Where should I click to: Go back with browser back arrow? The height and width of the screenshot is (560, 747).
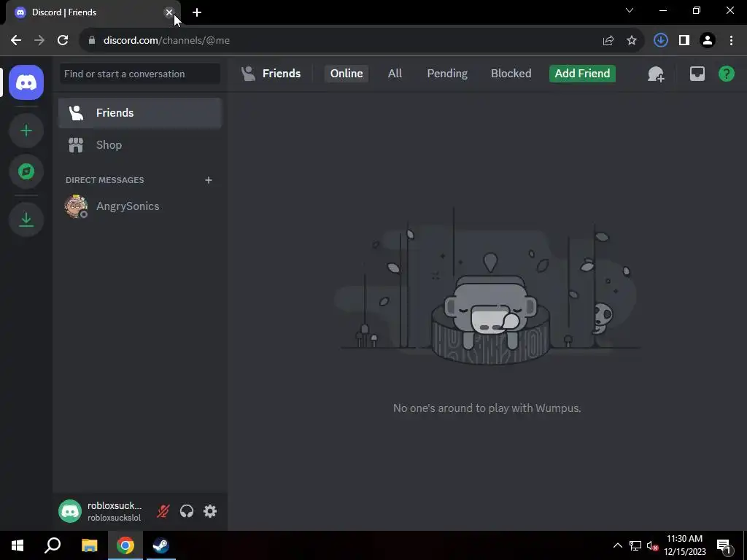tap(16, 41)
